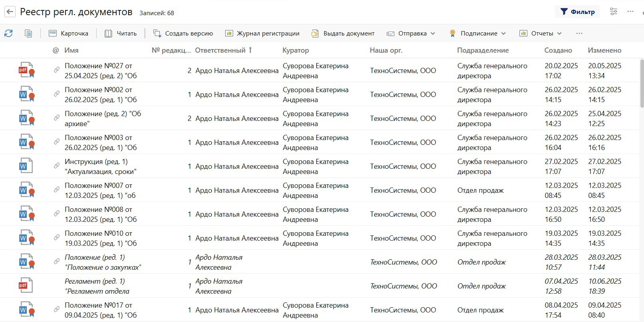
Task: Click the vertical scrollbar of the list
Action: point(642,84)
